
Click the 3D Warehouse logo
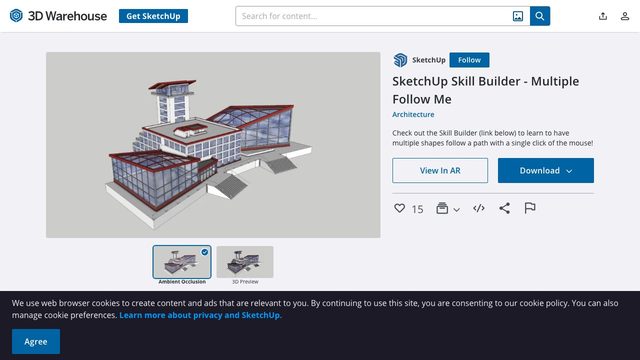(58, 16)
